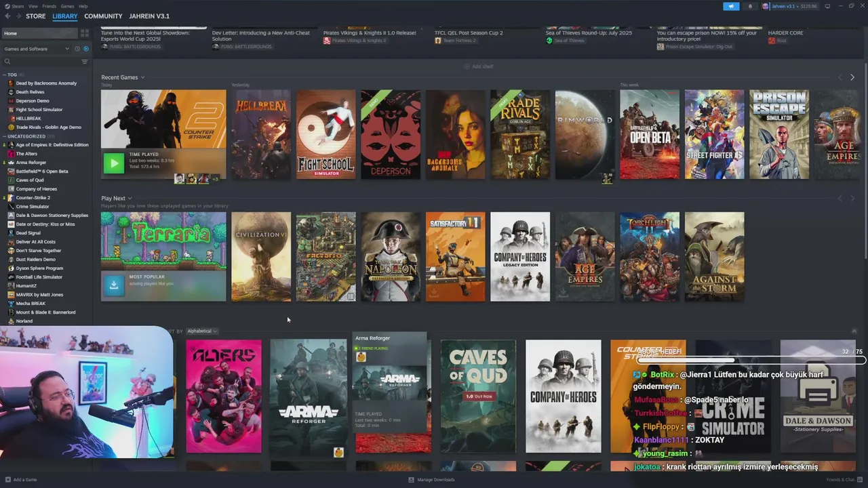Open the Friends menu
The image size is (868, 488).
click(49, 6)
